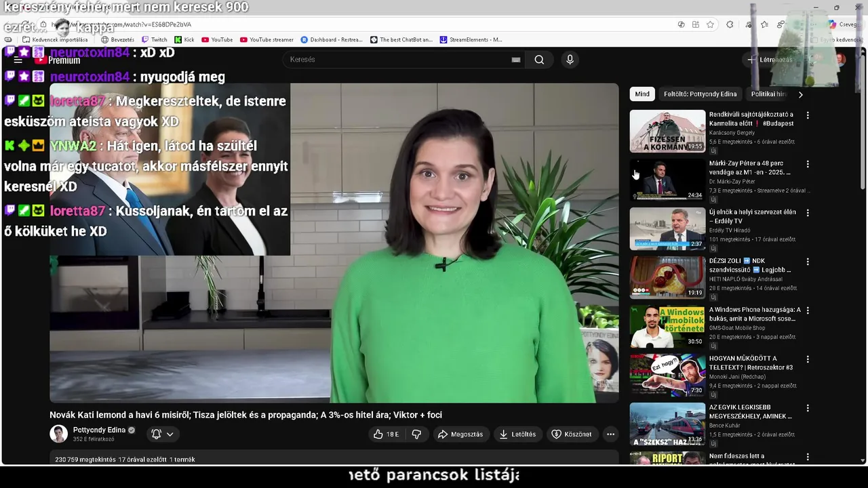Open more actions ellipsis under the video
This screenshot has height=488, width=868.
click(x=610, y=434)
